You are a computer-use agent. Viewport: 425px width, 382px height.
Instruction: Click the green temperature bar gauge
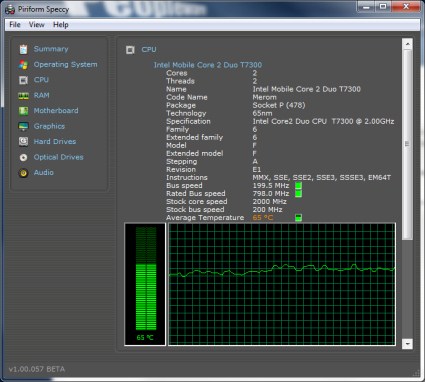[x=146, y=279]
